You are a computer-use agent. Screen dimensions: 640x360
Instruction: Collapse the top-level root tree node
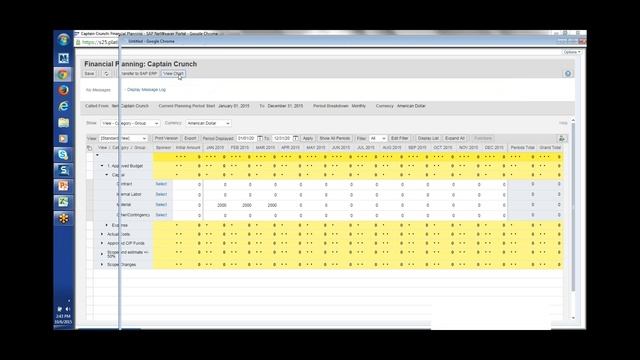pos(97,156)
